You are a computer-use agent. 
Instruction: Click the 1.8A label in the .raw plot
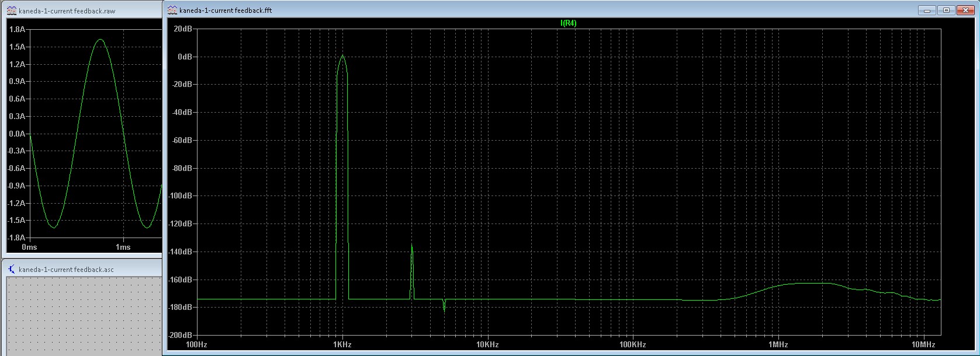pyautogui.click(x=18, y=29)
